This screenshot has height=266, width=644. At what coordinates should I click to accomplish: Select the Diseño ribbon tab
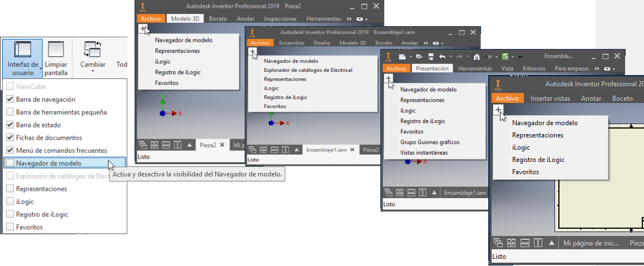322,43
